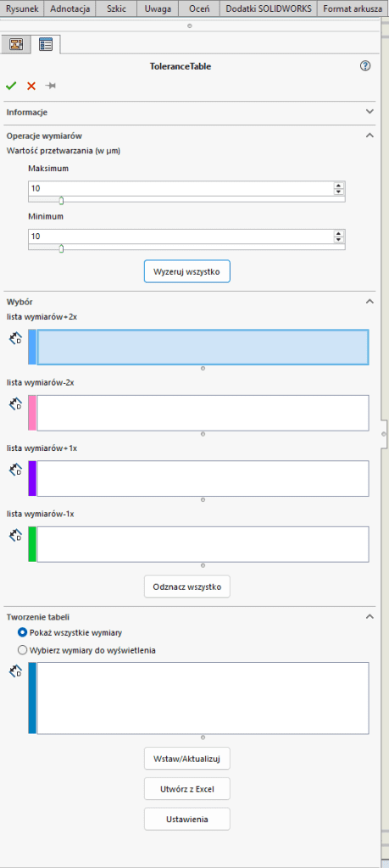Viewport: 389px width, 868px height.
Task: Cancel with the red X icon
Action: click(31, 86)
